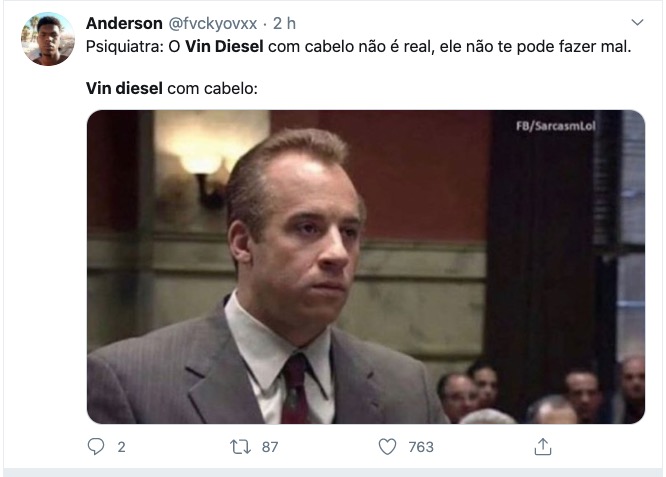Select the bold Vin Diesel in the first line
This screenshot has height=477, width=666.
coord(224,46)
